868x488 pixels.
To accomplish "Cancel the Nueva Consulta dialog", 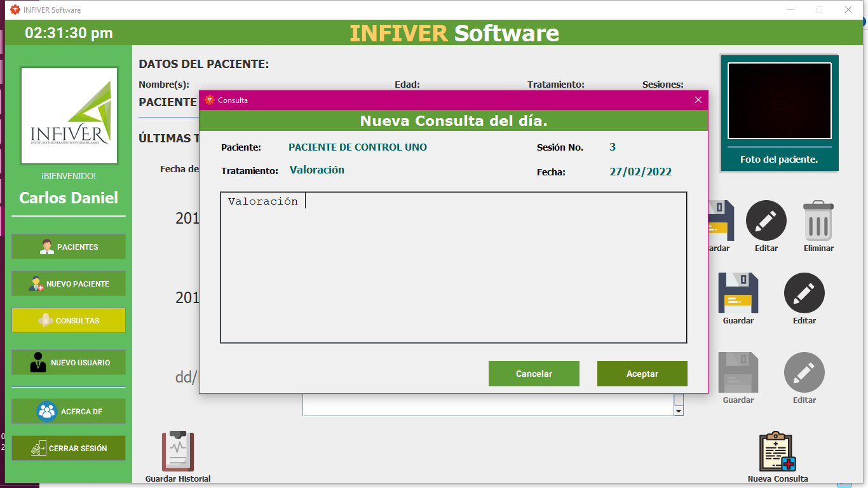I will (x=534, y=374).
